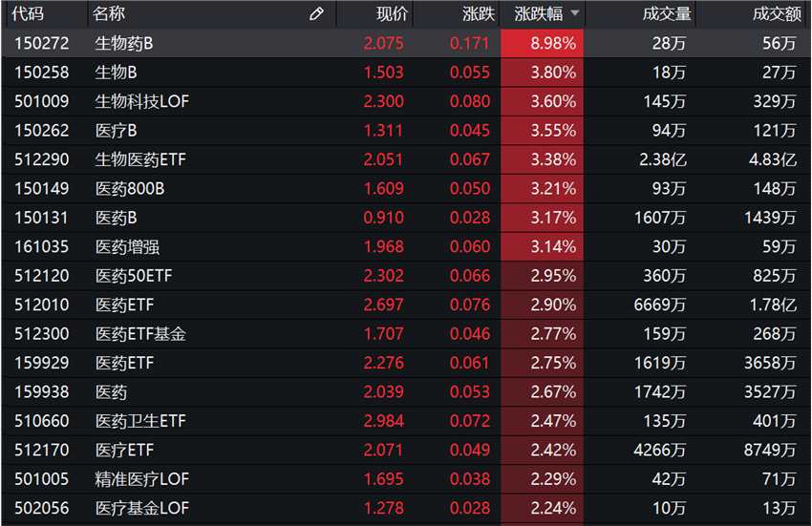Image resolution: width=812 pixels, height=526 pixels.
Task: Click stock code 150258
Action: coord(41,73)
